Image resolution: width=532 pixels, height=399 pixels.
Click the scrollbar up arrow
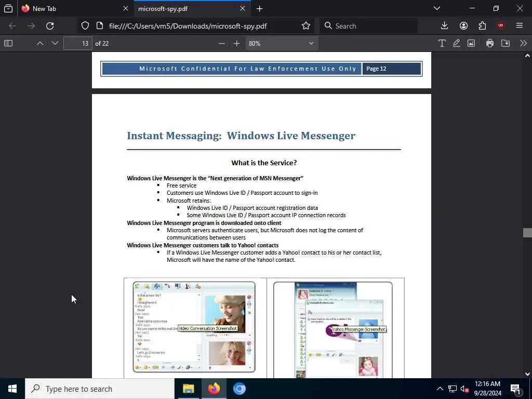[527, 56]
